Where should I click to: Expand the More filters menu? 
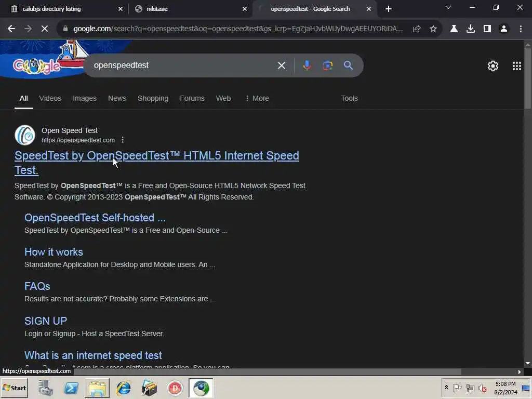click(x=257, y=98)
